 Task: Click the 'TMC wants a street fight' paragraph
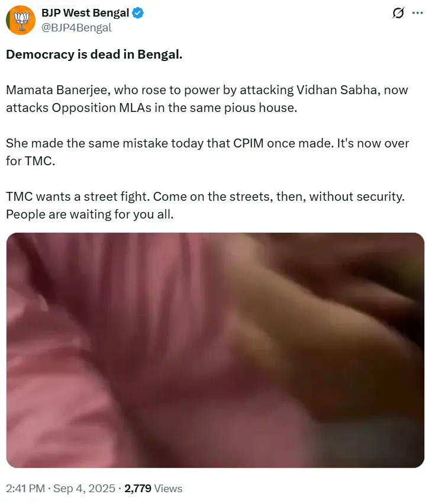point(205,205)
